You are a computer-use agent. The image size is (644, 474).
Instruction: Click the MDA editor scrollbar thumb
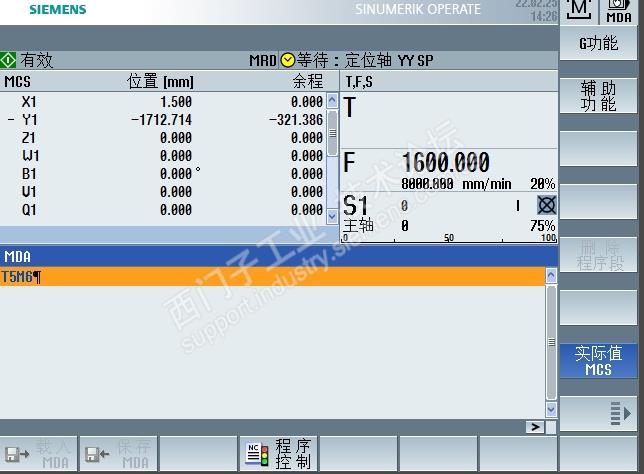(551, 342)
